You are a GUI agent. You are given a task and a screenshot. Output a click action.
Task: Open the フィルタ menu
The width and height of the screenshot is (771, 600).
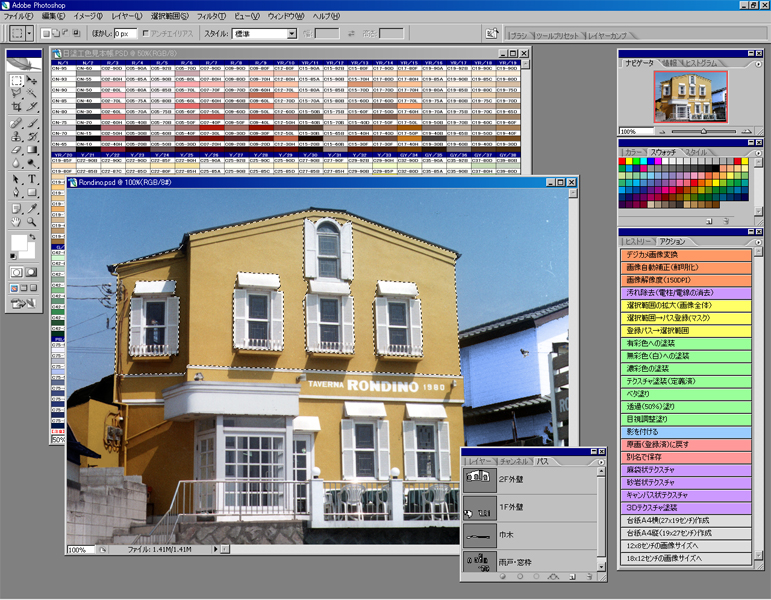tap(210, 17)
